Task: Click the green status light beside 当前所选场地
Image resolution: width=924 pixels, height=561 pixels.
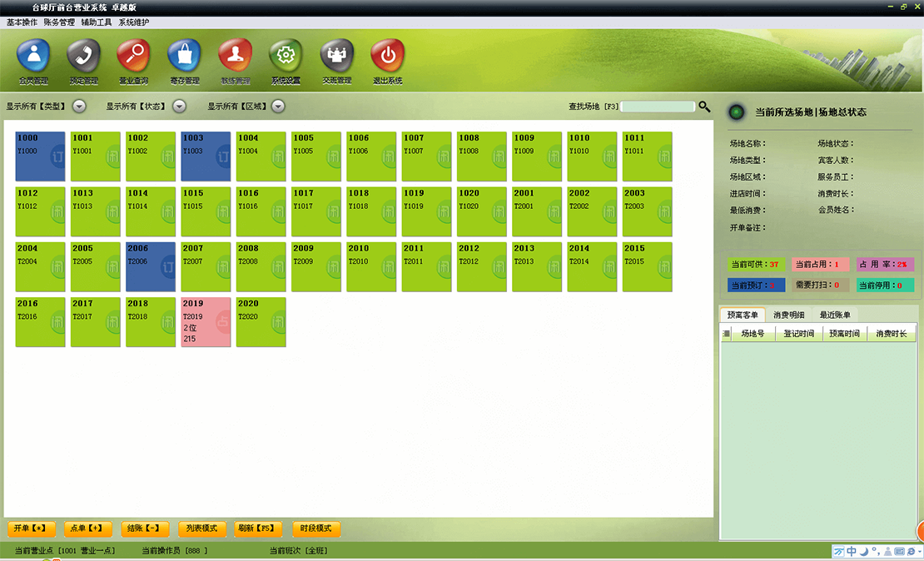Action: 736,112
